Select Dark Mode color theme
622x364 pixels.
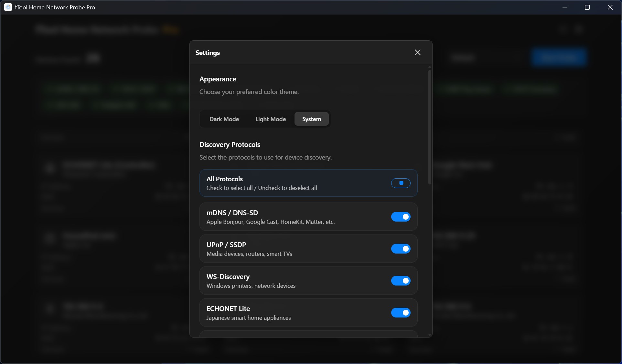point(224,119)
